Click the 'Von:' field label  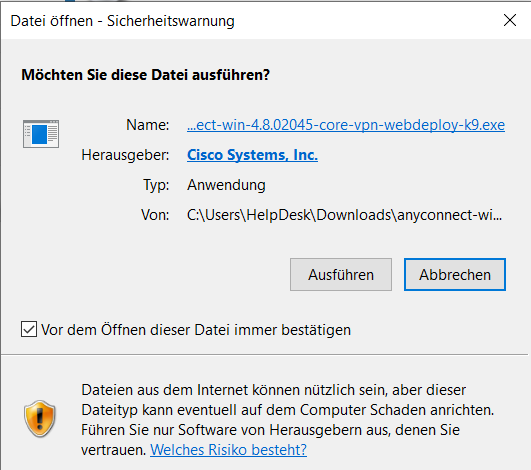pyautogui.click(x=155, y=215)
